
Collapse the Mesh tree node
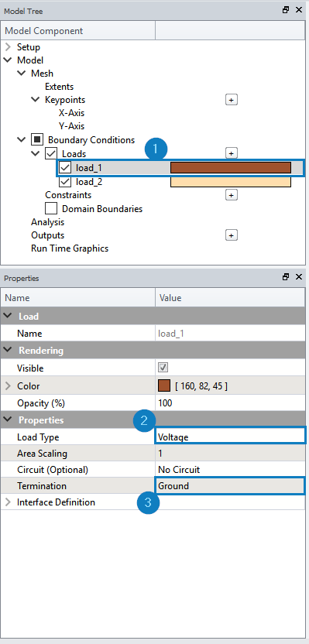click(21, 74)
